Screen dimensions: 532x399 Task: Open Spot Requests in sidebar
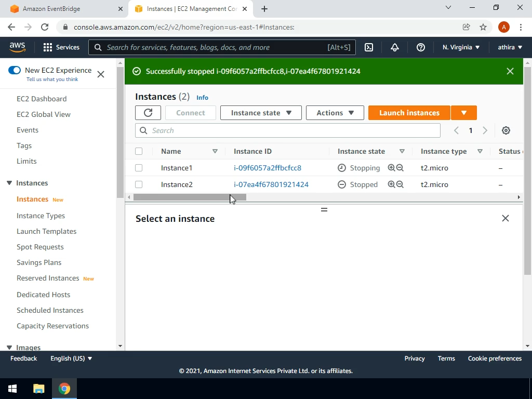(x=40, y=247)
